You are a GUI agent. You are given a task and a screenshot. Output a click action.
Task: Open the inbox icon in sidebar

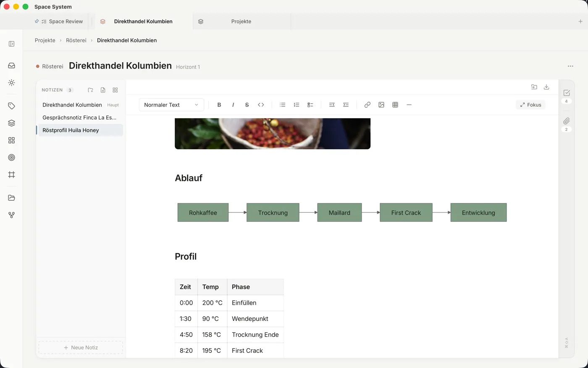[11, 66]
